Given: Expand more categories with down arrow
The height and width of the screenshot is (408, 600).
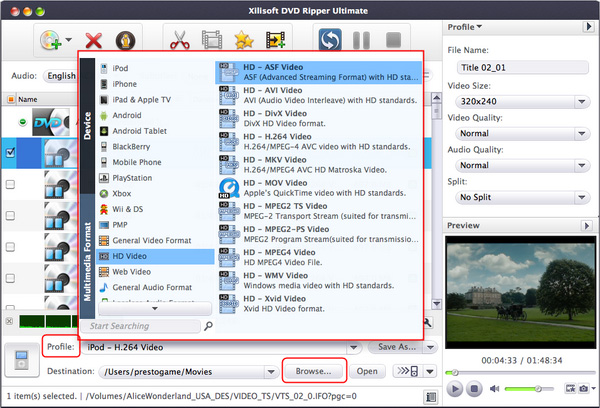Looking at the screenshot, I should pyautogui.click(x=155, y=308).
